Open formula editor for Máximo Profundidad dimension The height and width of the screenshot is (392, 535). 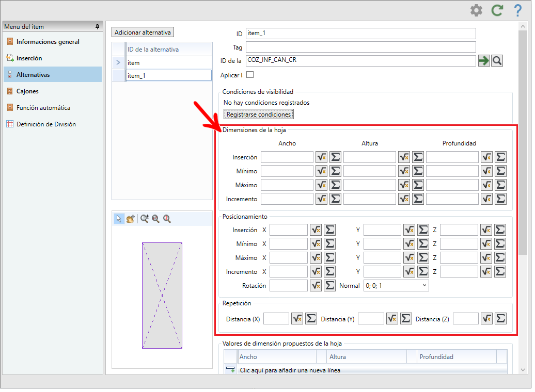[x=487, y=185]
